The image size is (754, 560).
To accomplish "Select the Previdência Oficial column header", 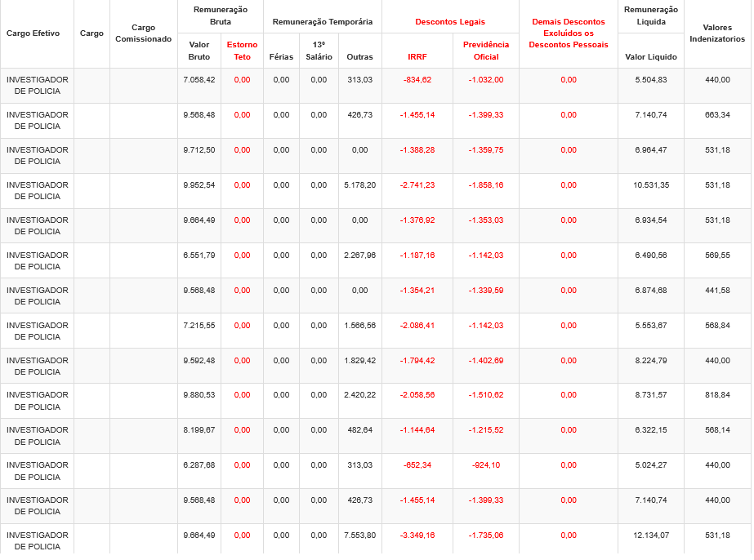I will point(486,51).
